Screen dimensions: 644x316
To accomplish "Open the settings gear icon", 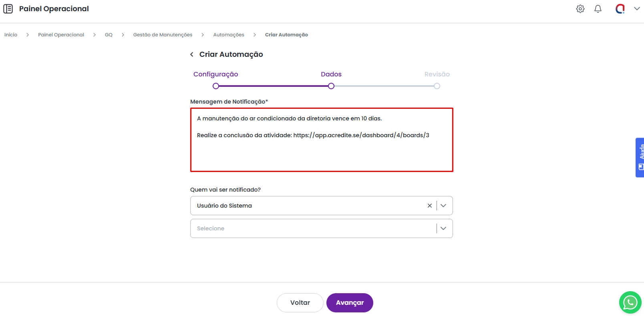I will click(x=580, y=9).
